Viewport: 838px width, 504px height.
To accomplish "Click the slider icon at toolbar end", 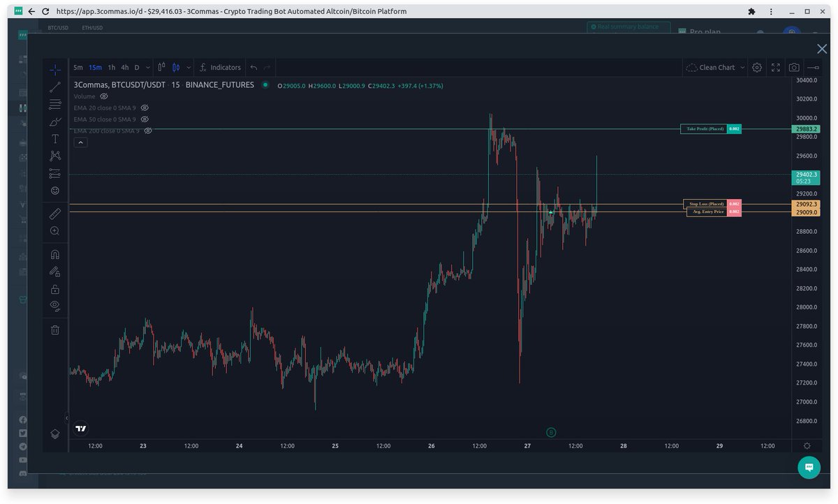I will pos(813,68).
